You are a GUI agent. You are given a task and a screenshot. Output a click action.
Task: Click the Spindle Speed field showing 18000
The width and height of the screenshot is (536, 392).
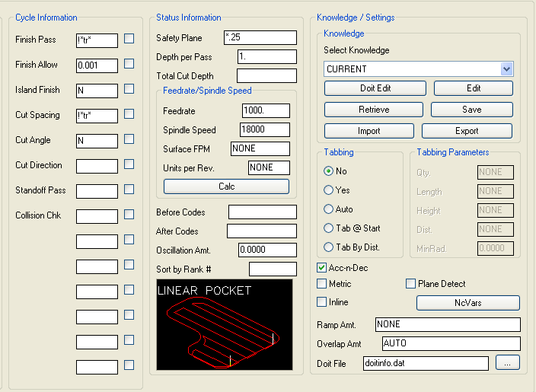265,130
